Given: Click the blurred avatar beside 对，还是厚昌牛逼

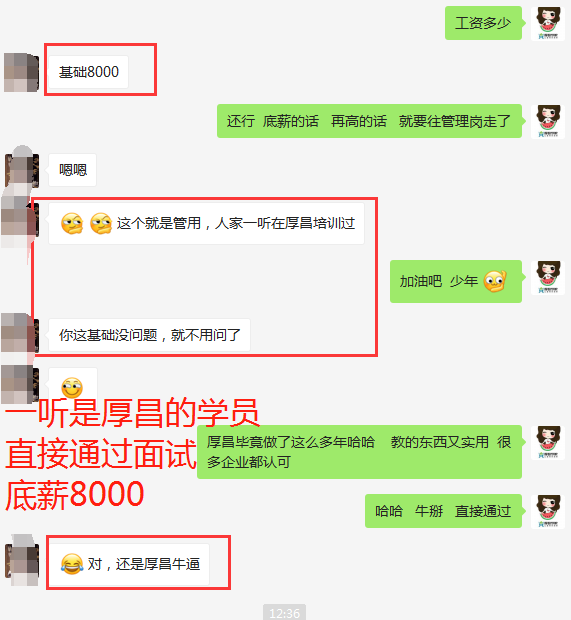Looking at the screenshot, I should click(x=22, y=560).
